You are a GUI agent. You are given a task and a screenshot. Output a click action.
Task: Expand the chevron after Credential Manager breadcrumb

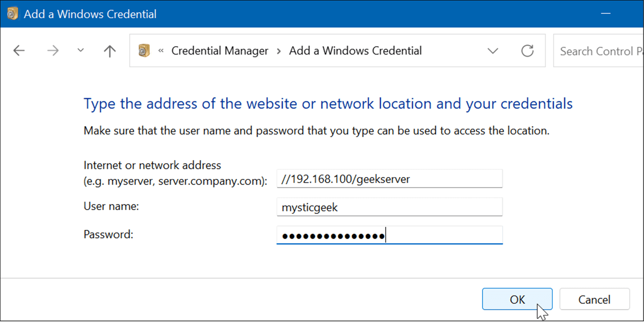279,51
